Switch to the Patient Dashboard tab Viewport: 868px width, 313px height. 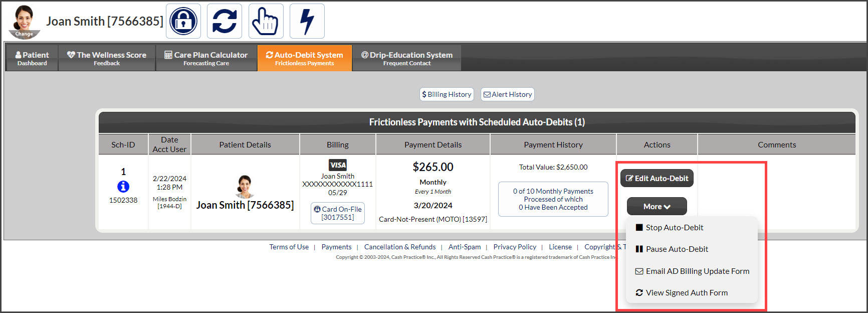click(32, 58)
